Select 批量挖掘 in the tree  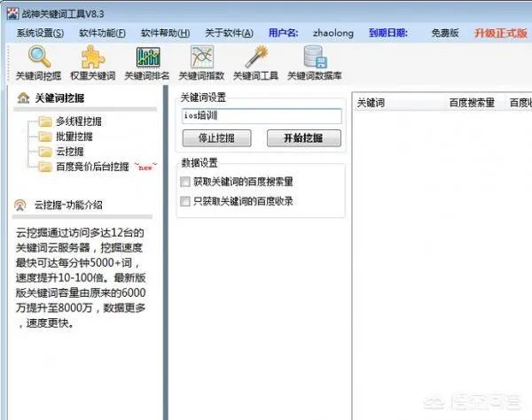click(74, 136)
